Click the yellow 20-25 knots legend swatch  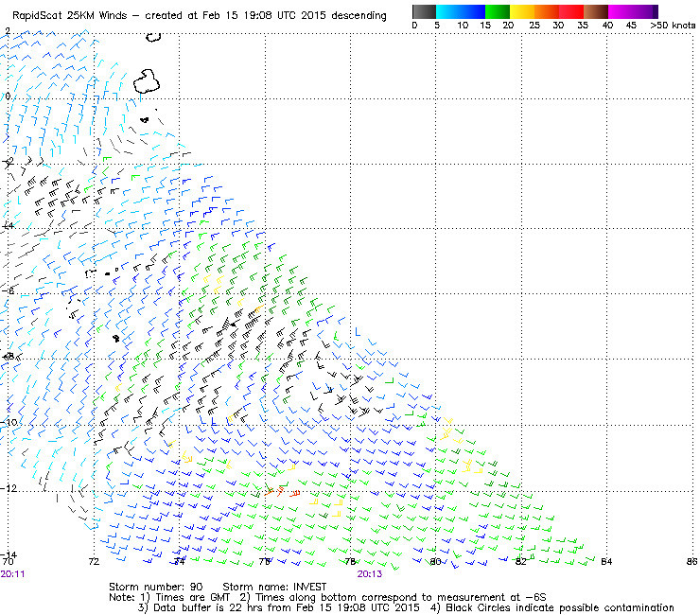point(522,11)
